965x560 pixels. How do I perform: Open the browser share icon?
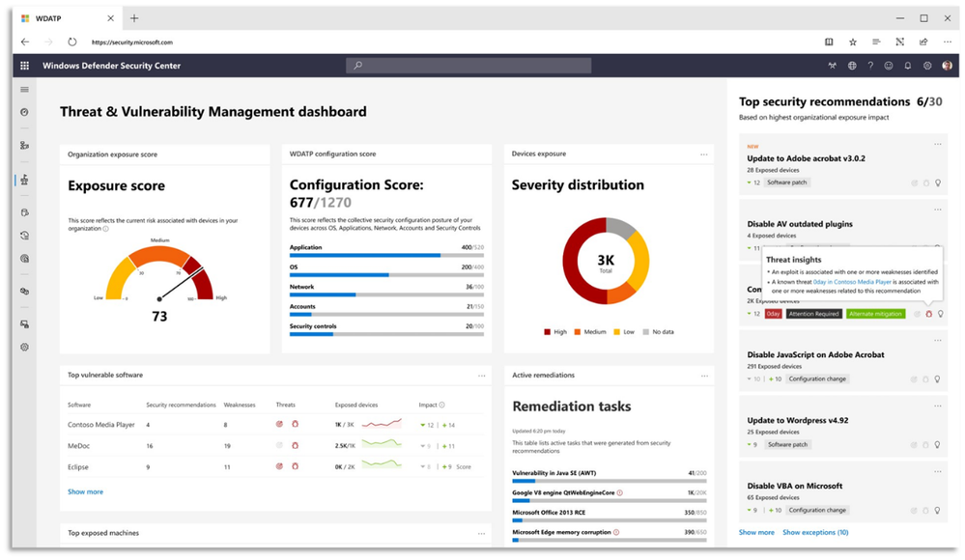click(923, 42)
